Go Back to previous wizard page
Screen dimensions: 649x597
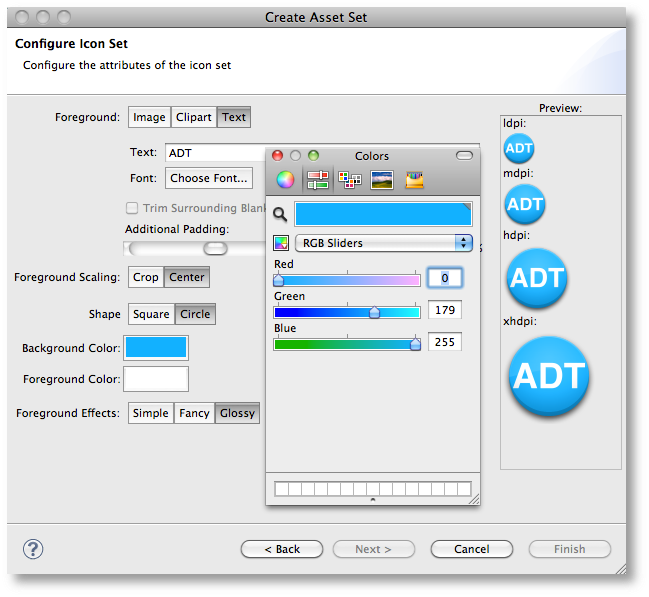click(282, 549)
